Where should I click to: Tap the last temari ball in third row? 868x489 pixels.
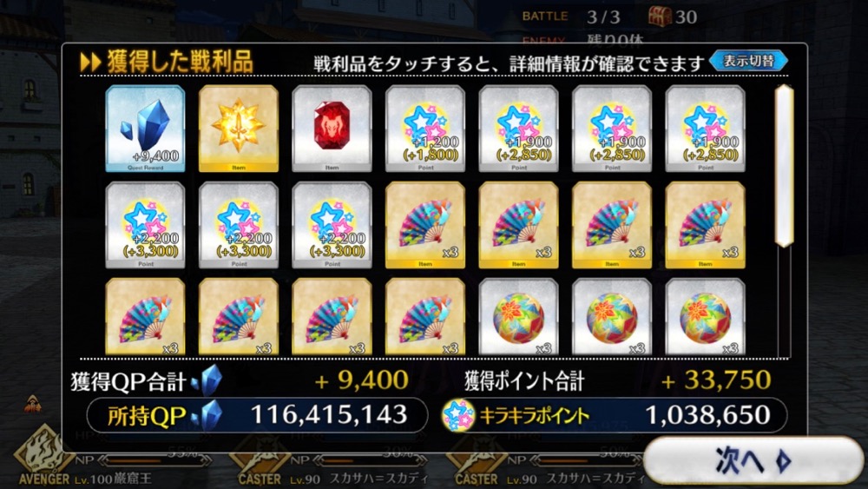705,317
